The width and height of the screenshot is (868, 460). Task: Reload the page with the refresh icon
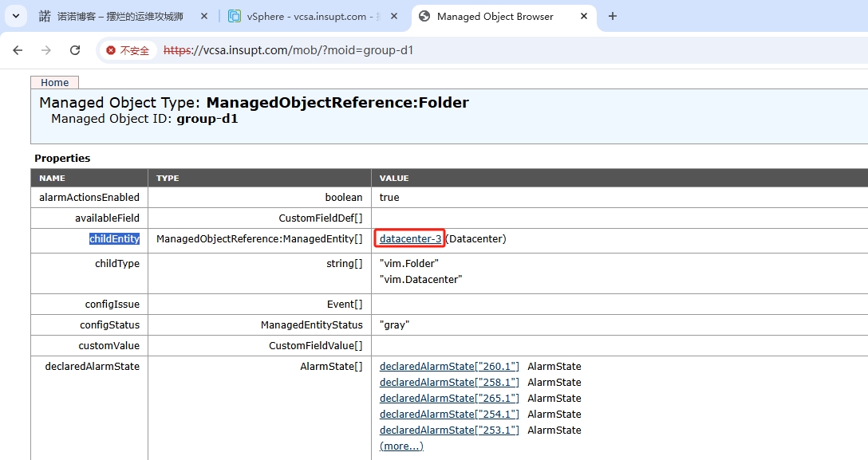(x=75, y=50)
